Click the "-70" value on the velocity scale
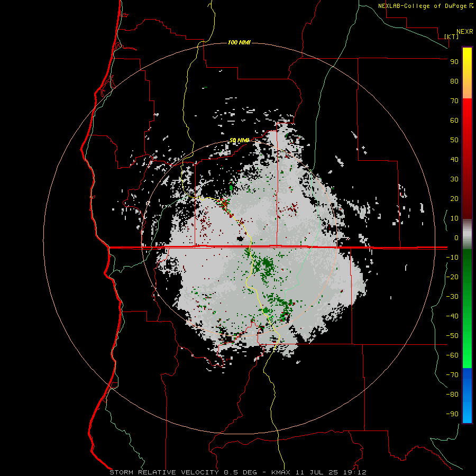This screenshot has height=476, width=476. (452, 375)
